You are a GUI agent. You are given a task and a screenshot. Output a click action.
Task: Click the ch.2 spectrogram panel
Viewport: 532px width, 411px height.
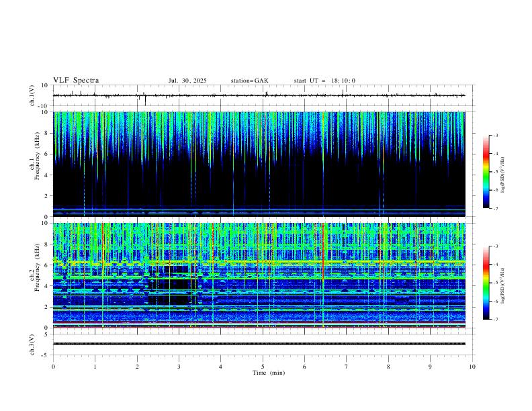259,275
